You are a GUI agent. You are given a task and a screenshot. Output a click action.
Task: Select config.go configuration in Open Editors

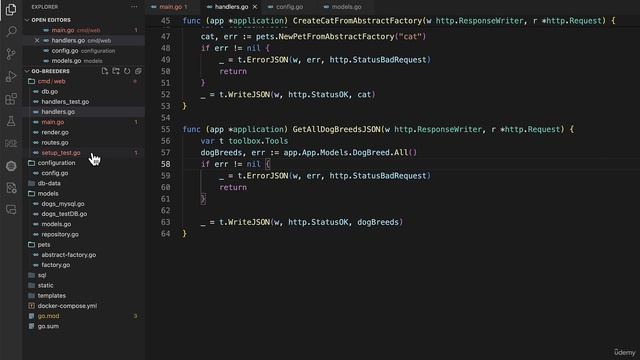click(83, 51)
